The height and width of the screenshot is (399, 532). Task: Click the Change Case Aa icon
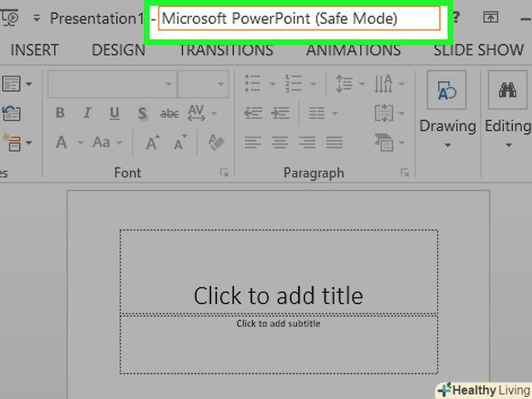tap(102, 142)
